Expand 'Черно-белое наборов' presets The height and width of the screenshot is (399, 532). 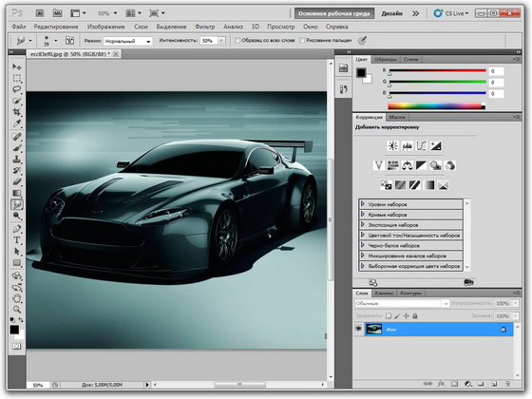(362, 245)
